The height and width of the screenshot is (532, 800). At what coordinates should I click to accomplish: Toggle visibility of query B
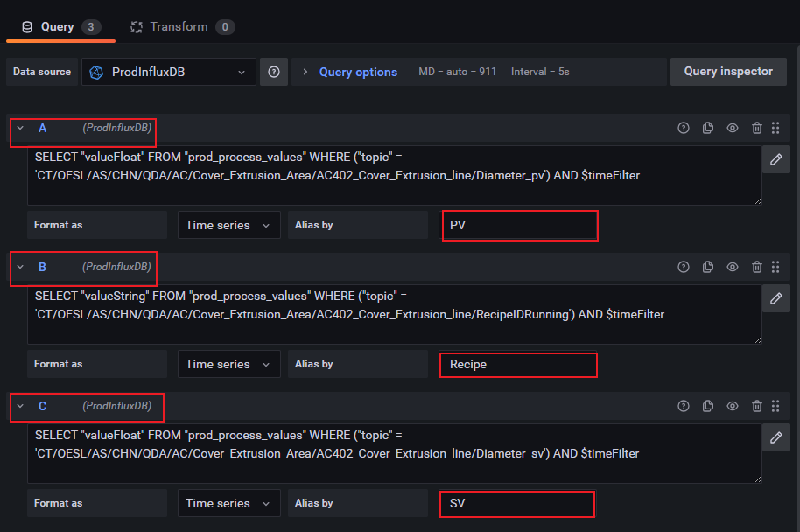tap(732, 267)
